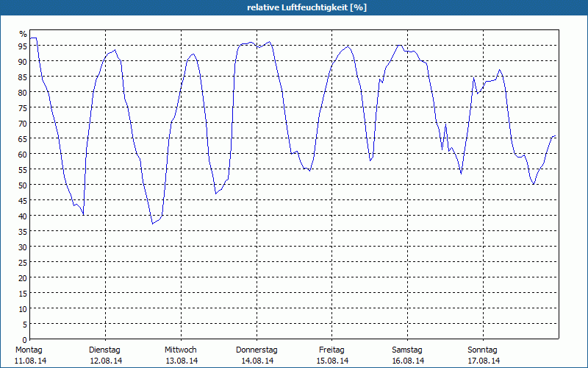Click the y-axis value 0
588x368 pixels.
[x=25, y=340]
